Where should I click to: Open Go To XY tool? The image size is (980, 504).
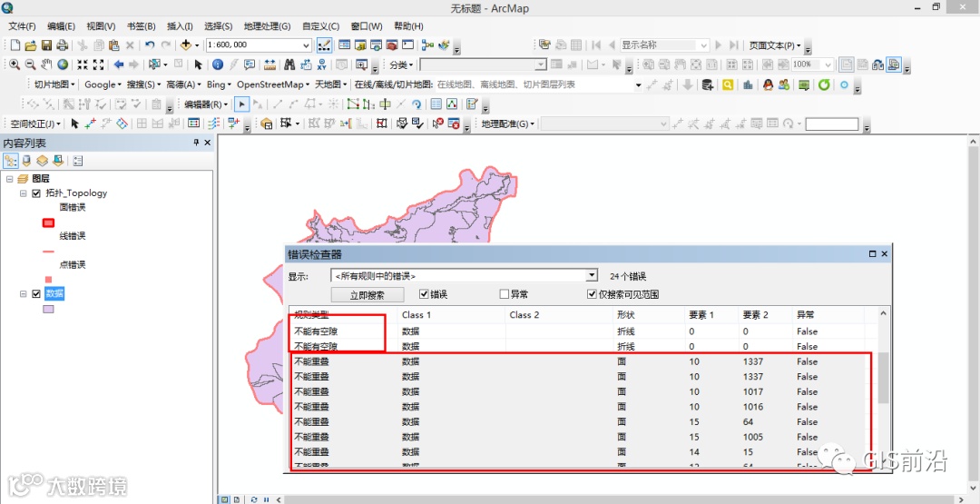[322, 64]
